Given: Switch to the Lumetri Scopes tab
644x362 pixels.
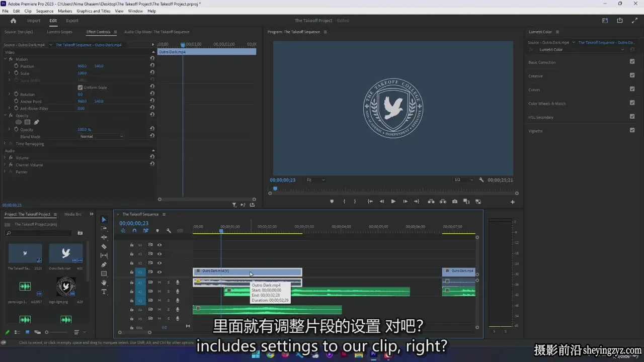Looking at the screenshot, I should click(59, 32).
